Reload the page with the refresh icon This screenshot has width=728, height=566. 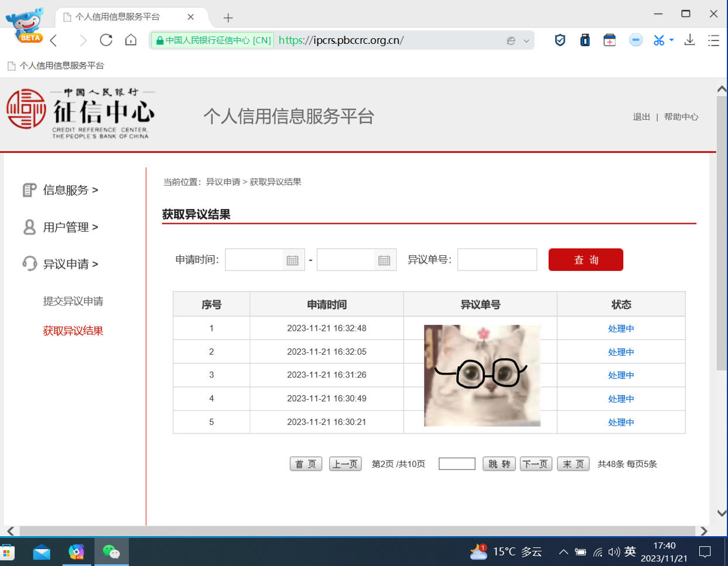coord(106,40)
